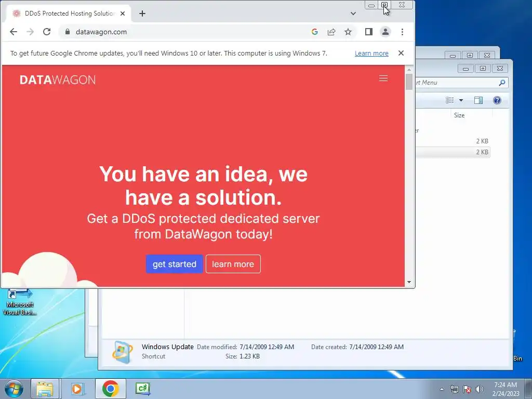Dismiss the Windows 7 update notice
The width and height of the screenshot is (532, 399).
click(401, 54)
